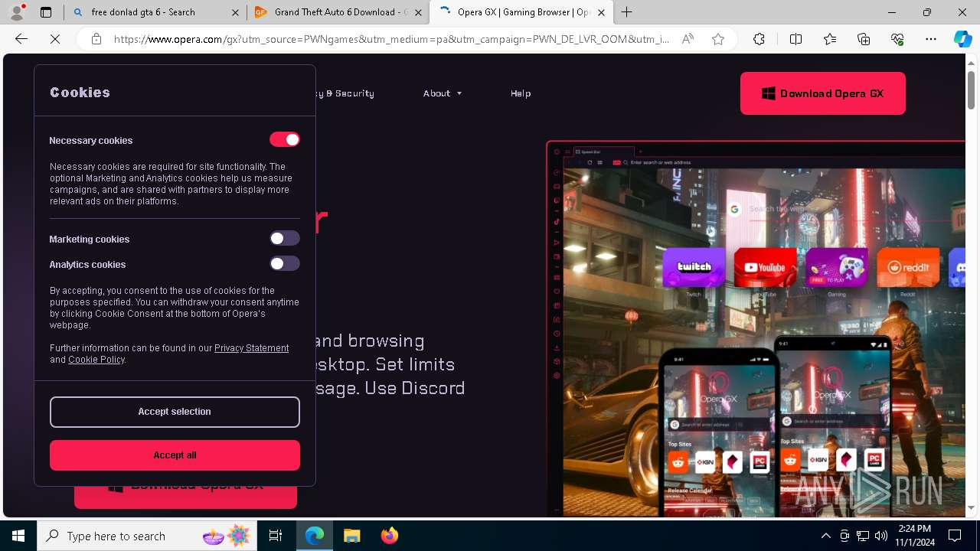Open Firefox from the taskbar
Image resolution: width=980 pixels, height=551 pixels.
tap(389, 536)
